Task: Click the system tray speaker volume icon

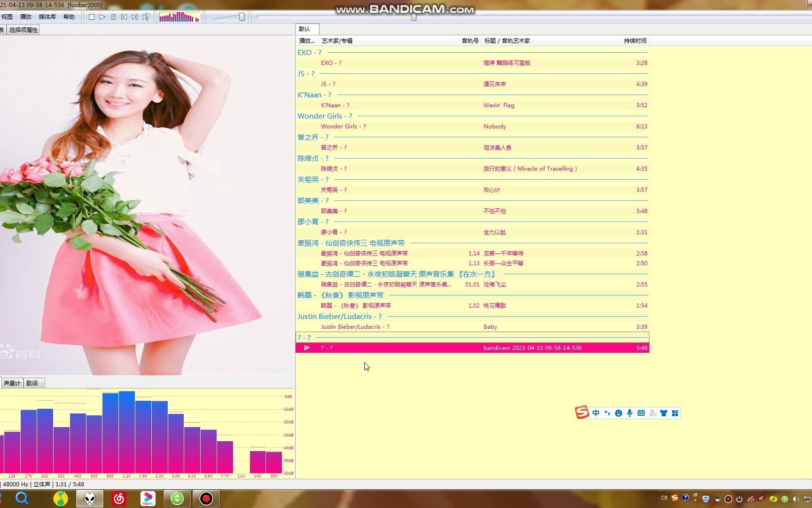Action: 796,499
